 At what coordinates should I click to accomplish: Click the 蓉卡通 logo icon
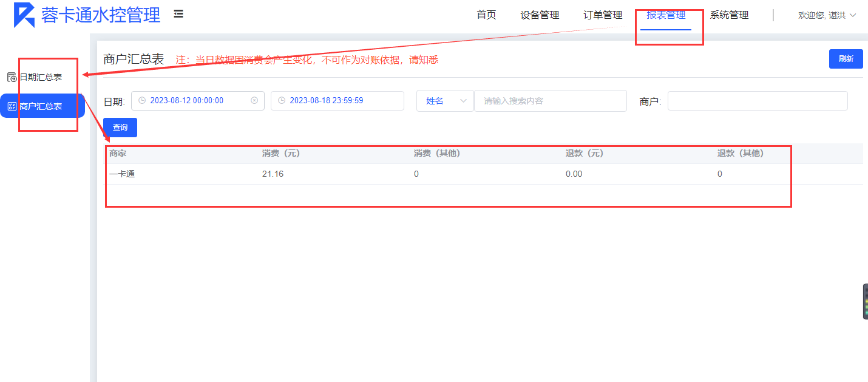tap(24, 15)
